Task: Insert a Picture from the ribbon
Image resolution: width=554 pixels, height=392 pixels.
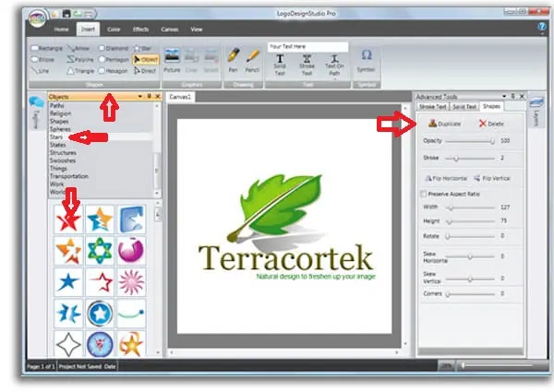Action: pyautogui.click(x=172, y=61)
